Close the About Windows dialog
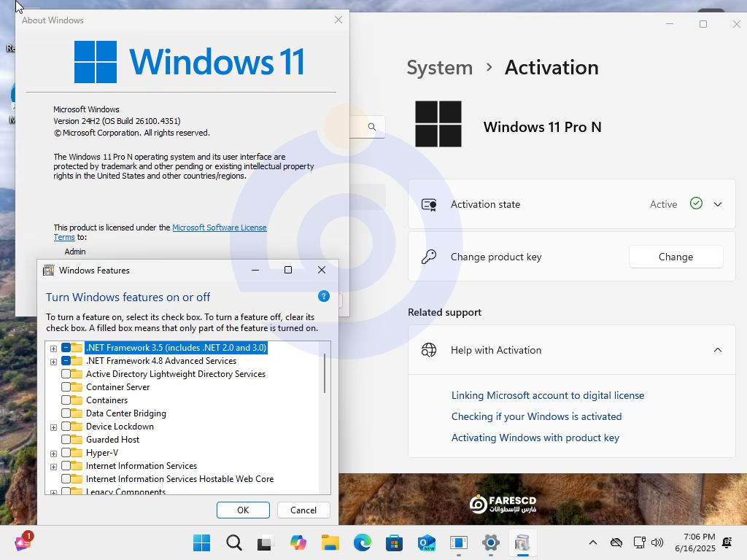747x560 pixels. pyautogui.click(x=338, y=20)
